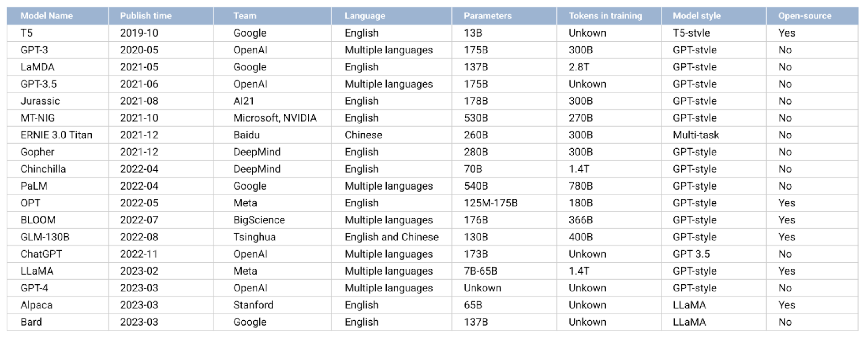Click the Team column header
The height and width of the screenshot is (341, 868).
coord(272,16)
